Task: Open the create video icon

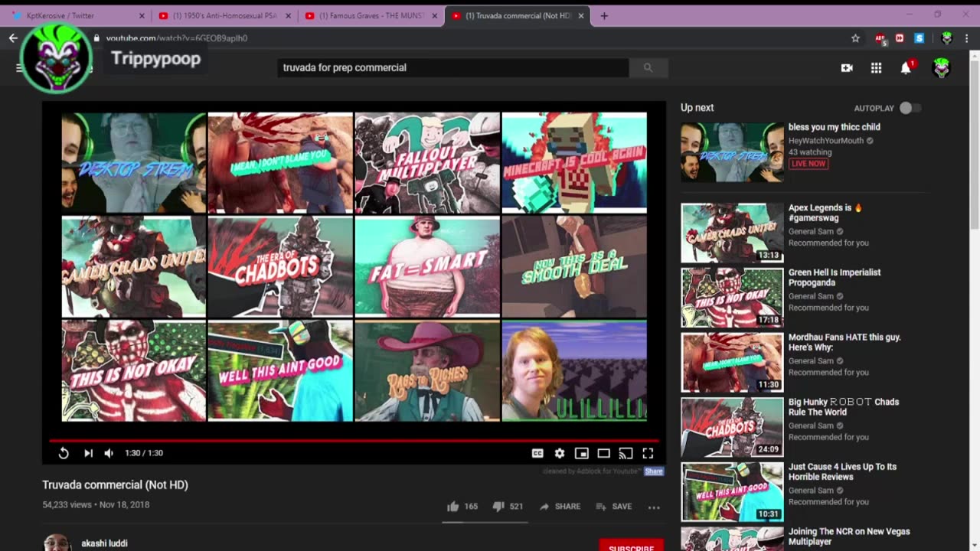Action: click(847, 68)
